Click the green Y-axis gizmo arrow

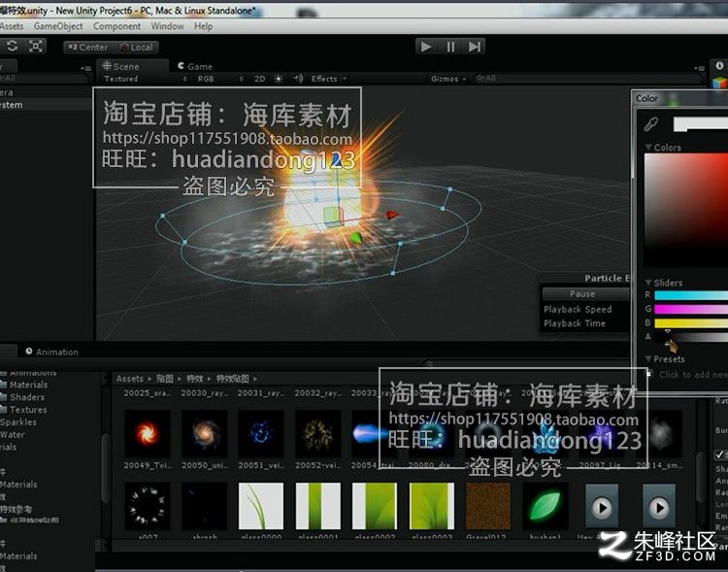(x=355, y=238)
